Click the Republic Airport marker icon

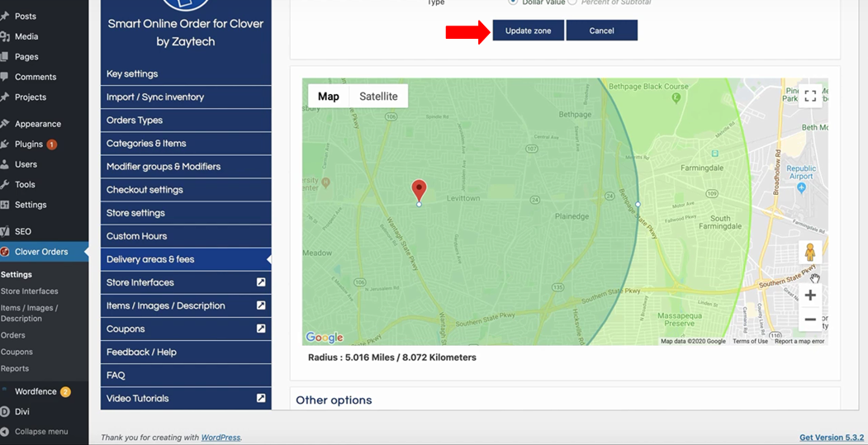(x=802, y=188)
